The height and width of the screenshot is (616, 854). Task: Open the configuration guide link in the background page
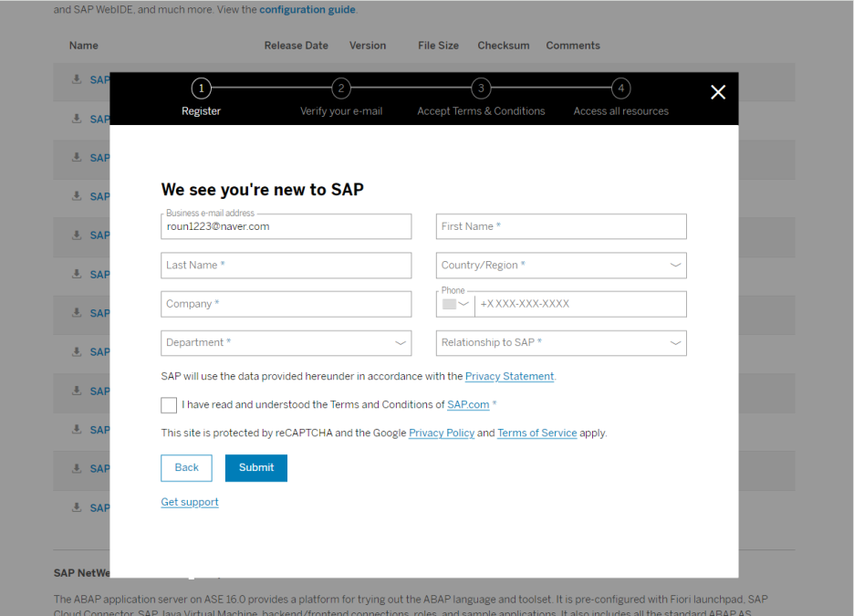(x=307, y=10)
